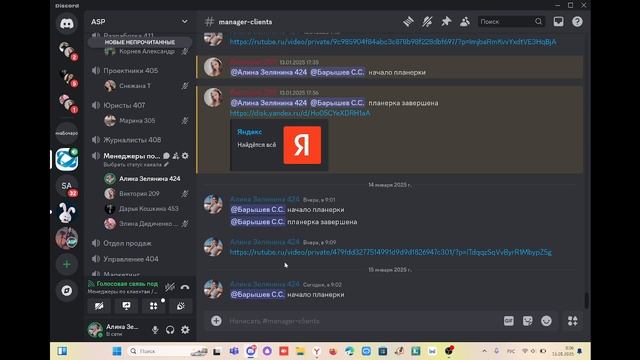
Task: Disconnect from voice call
Action: [x=185, y=287]
